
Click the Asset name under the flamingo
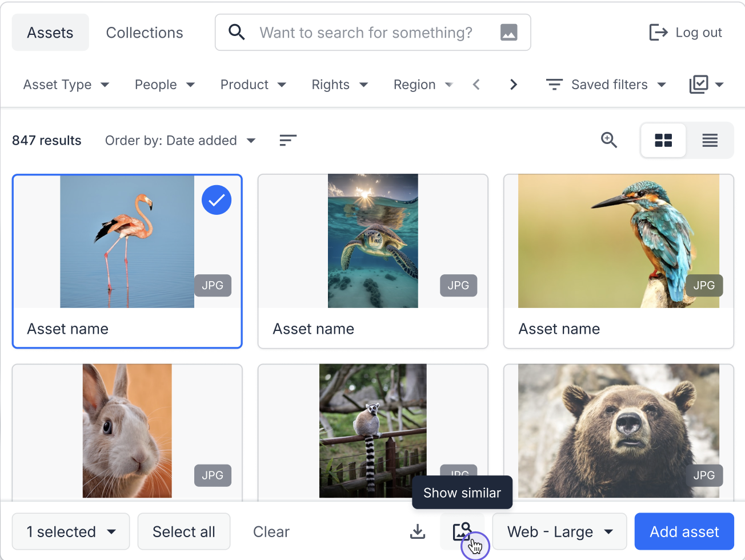point(68,329)
